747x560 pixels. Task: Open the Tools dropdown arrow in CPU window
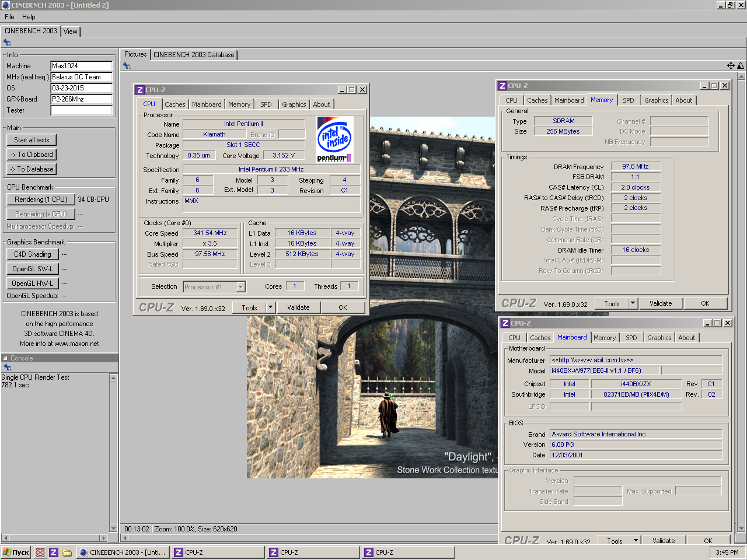tap(270, 307)
